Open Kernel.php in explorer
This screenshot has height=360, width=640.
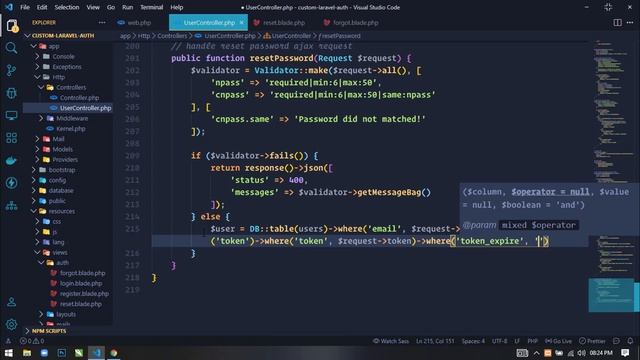coord(71,129)
